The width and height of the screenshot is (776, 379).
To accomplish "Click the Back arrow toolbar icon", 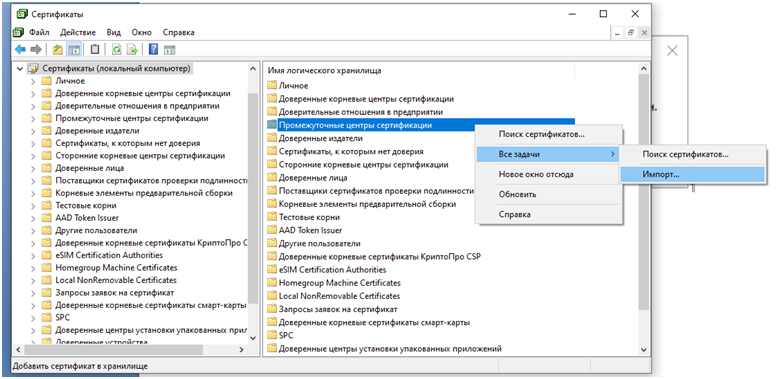I will [x=20, y=49].
